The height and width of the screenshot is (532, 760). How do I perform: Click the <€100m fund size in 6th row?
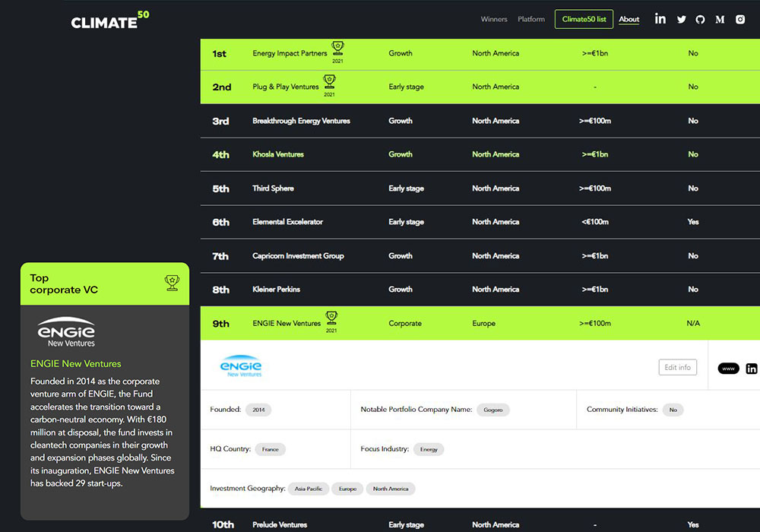[x=595, y=222]
